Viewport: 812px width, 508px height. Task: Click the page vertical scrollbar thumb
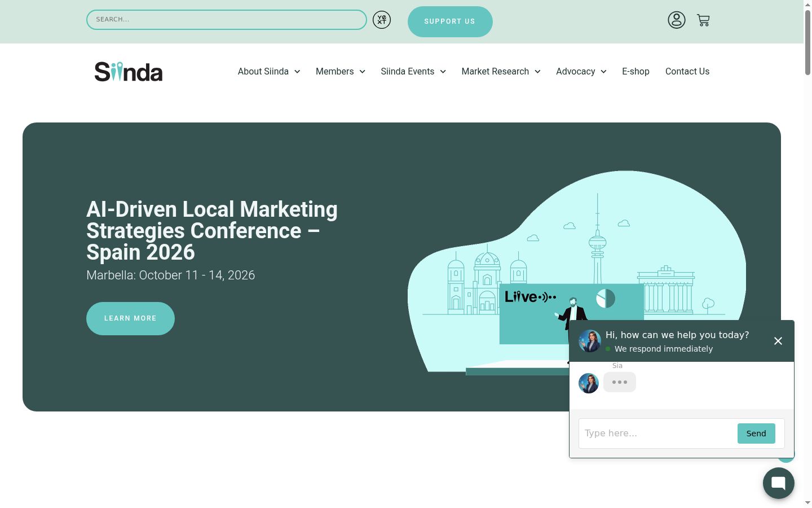tap(807, 42)
